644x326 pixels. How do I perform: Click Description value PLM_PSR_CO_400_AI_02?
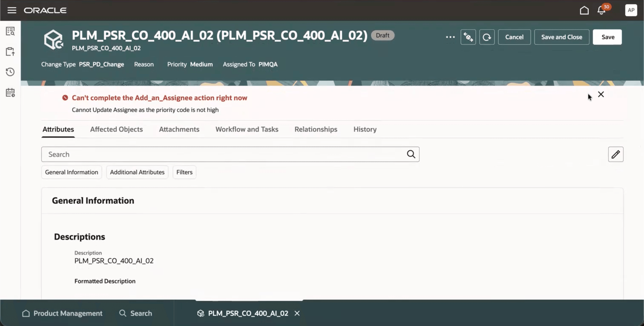[114, 261]
